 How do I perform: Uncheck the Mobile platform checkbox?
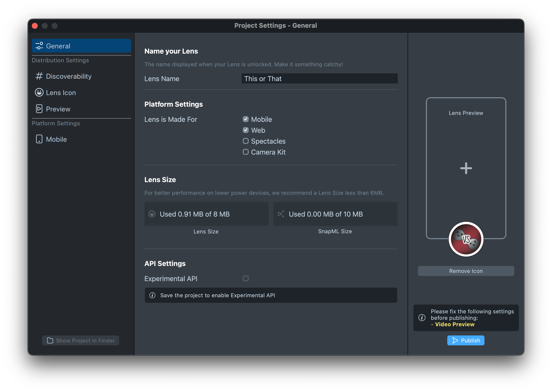click(x=246, y=119)
